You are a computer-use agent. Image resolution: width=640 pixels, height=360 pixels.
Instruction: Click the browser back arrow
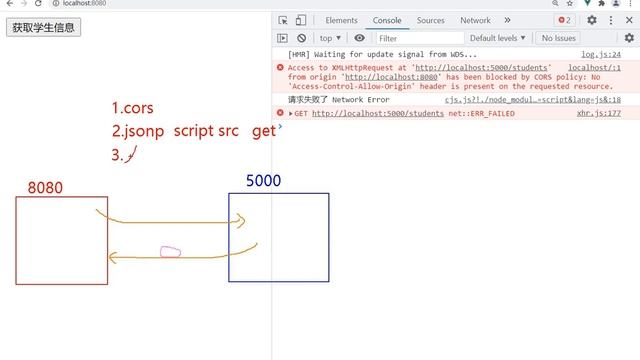(10, 3)
